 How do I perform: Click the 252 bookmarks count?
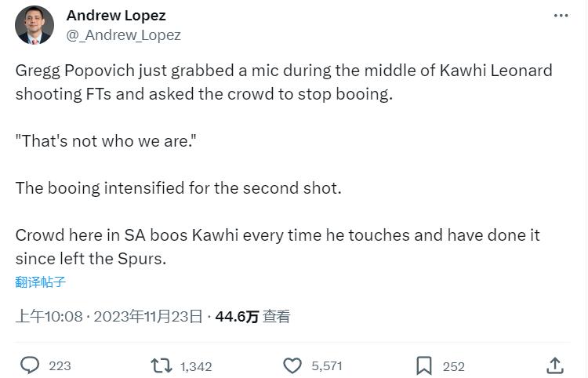(x=453, y=366)
